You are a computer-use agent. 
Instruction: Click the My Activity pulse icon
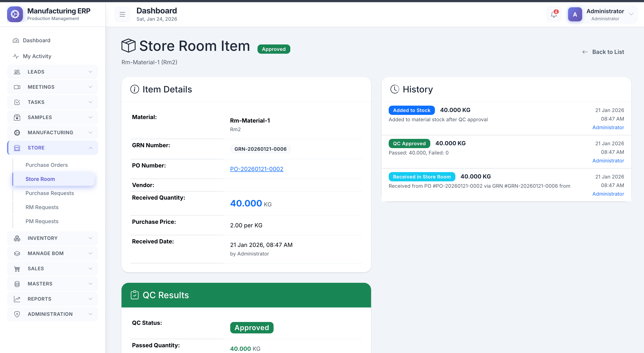coord(16,56)
